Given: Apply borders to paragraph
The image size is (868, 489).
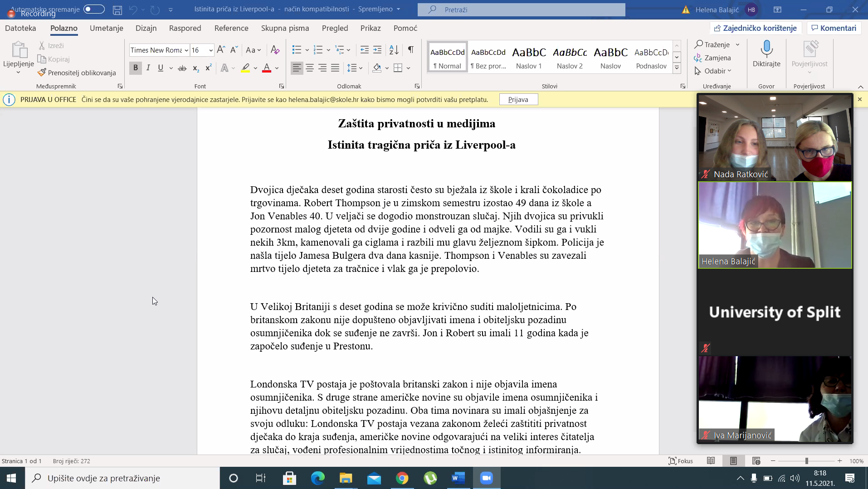Looking at the screenshot, I should click(x=398, y=68).
